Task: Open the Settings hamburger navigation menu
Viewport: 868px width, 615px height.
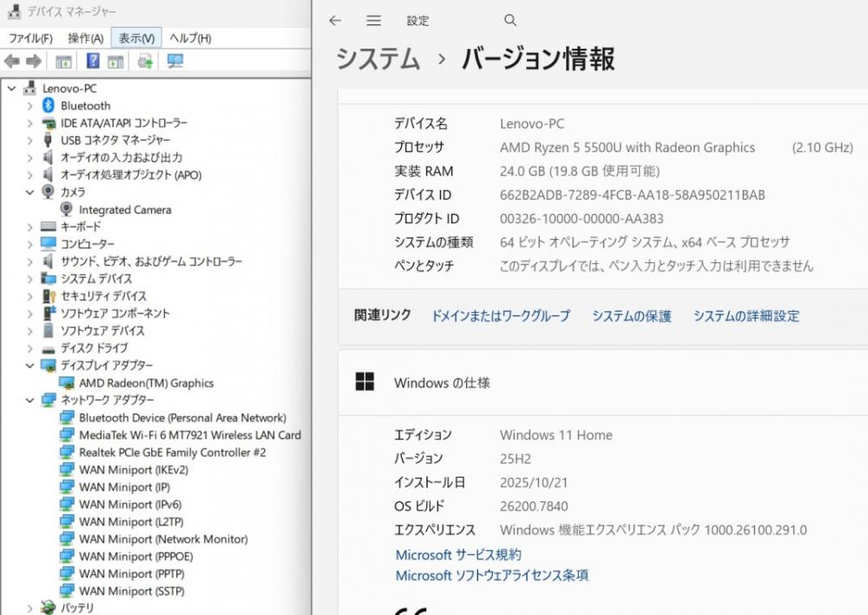Action: pyautogui.click(x=373, y=21)
